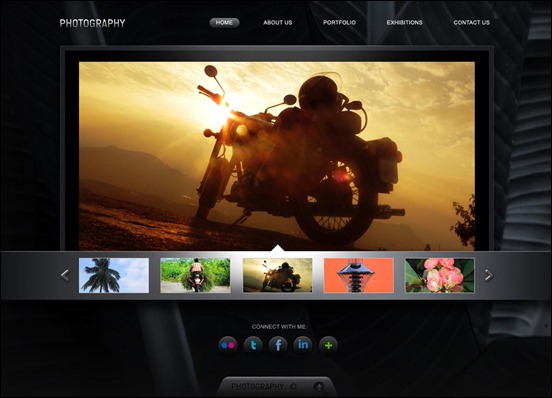Select the Home menu item
The width and height of the screenshot is (552, 398).
[x=224, y=23]
